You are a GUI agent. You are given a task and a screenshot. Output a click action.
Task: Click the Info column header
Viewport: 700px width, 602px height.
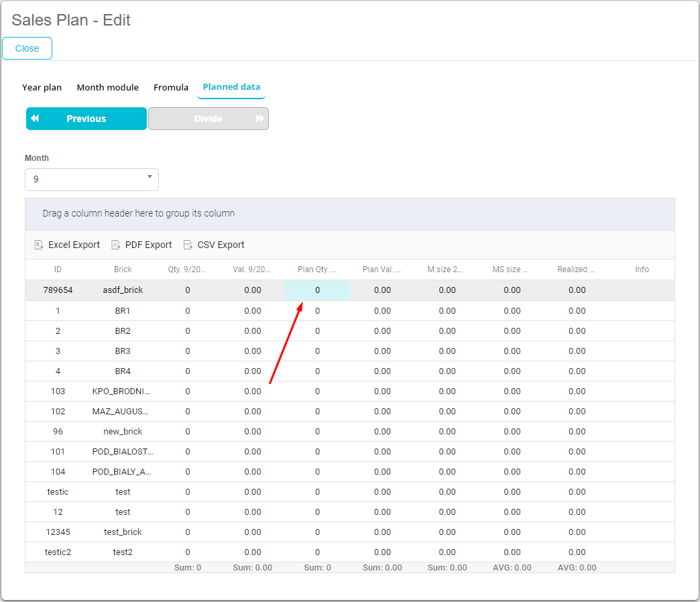tap(642, 269)
